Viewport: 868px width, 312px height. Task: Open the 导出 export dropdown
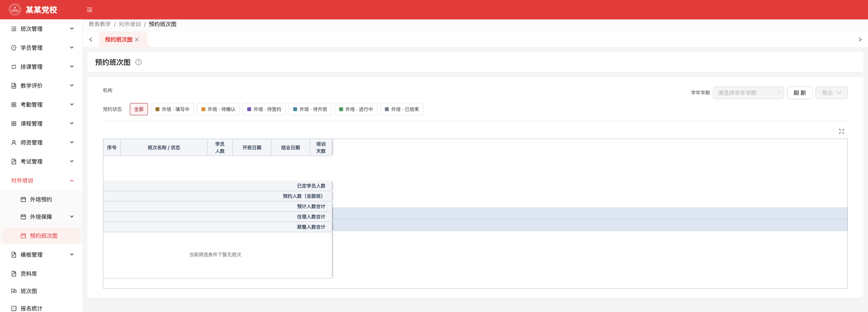click(832, 93)
